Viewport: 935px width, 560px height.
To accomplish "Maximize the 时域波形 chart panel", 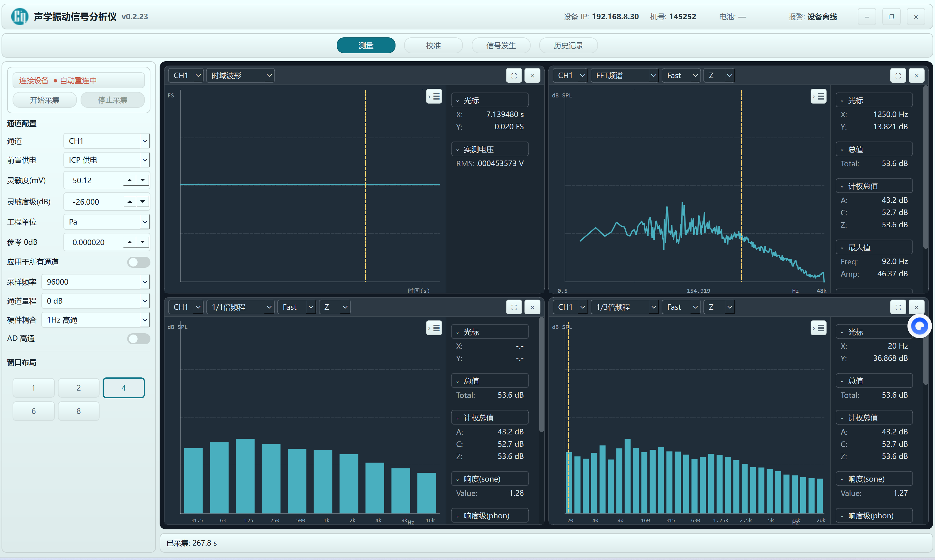I will pyautogui.click(x=513, y=75).
